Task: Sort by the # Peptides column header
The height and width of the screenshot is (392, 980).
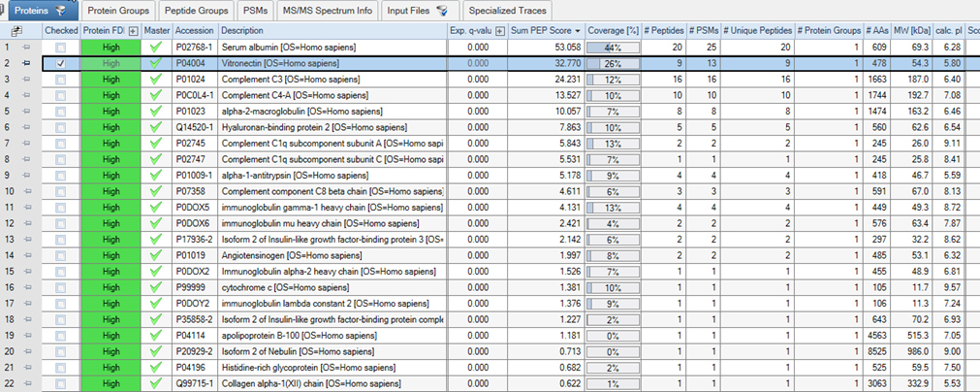Action: click(x=664, y=31)
